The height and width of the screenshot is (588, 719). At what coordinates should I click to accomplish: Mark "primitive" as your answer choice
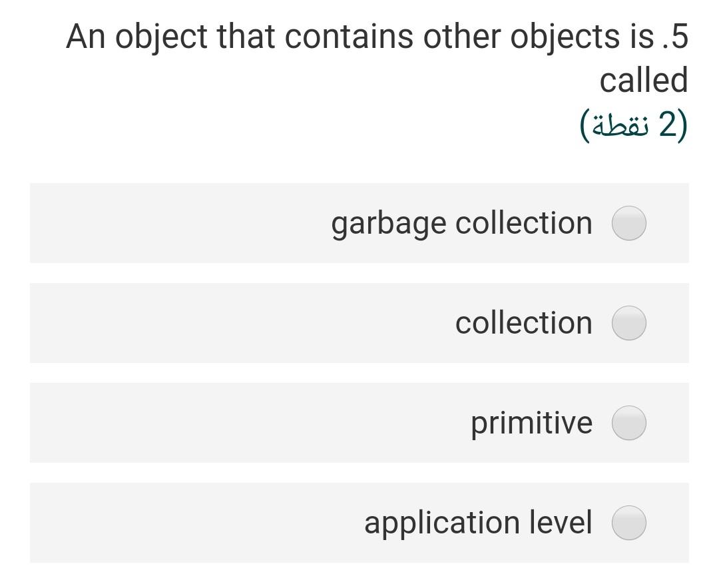[x=628, y=422]
